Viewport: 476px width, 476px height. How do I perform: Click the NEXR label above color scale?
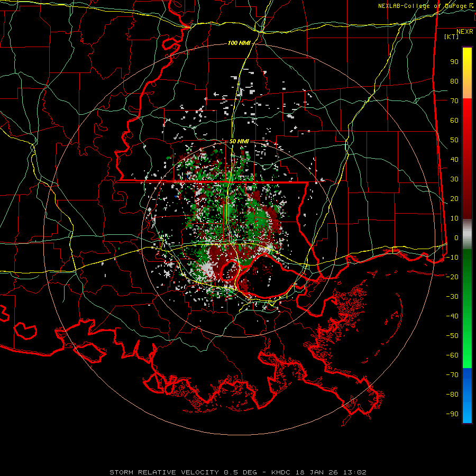(x=464, y=32)
